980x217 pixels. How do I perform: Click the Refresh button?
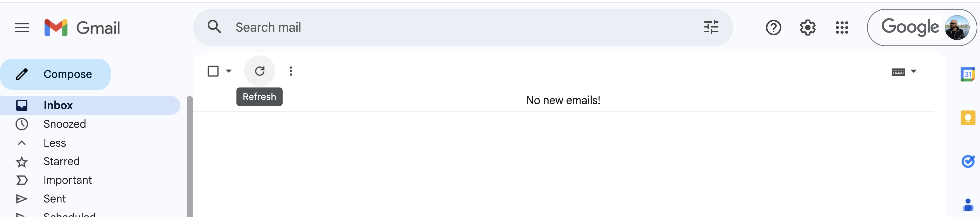pos(260,71)
